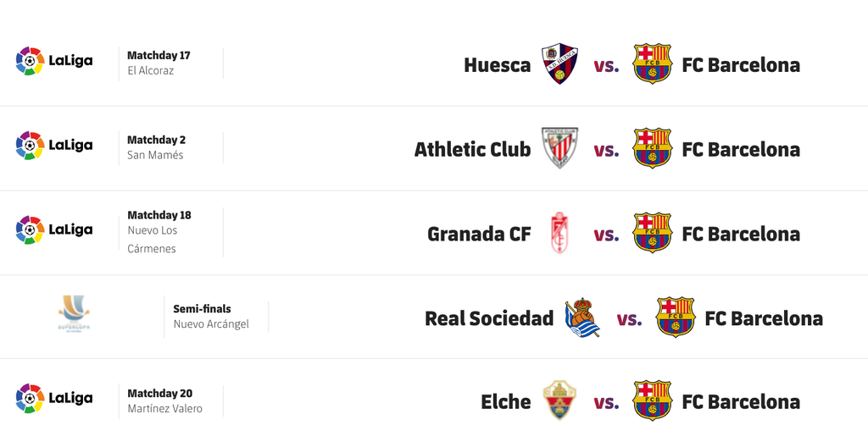Click Barcelona's crest in the Real Sociedad fixture
868x442 pixels.
675,318
